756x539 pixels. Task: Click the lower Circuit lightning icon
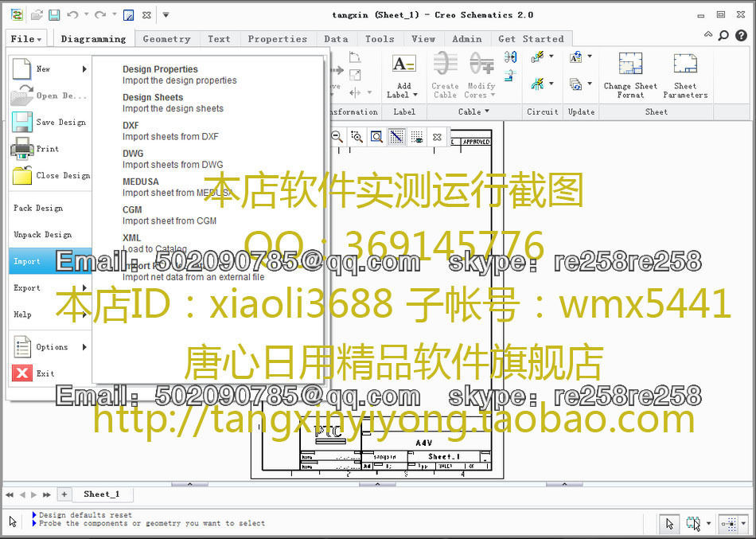click(x=538, y=84)
